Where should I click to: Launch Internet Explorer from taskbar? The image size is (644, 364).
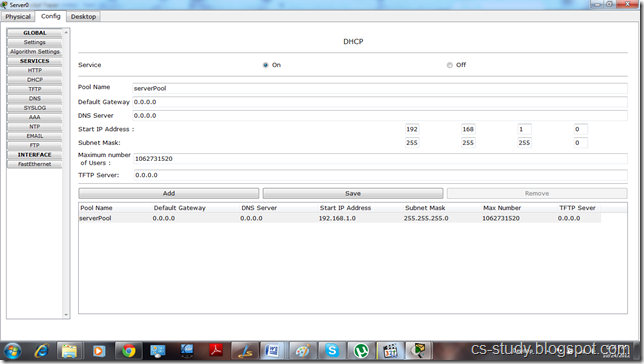41,351
